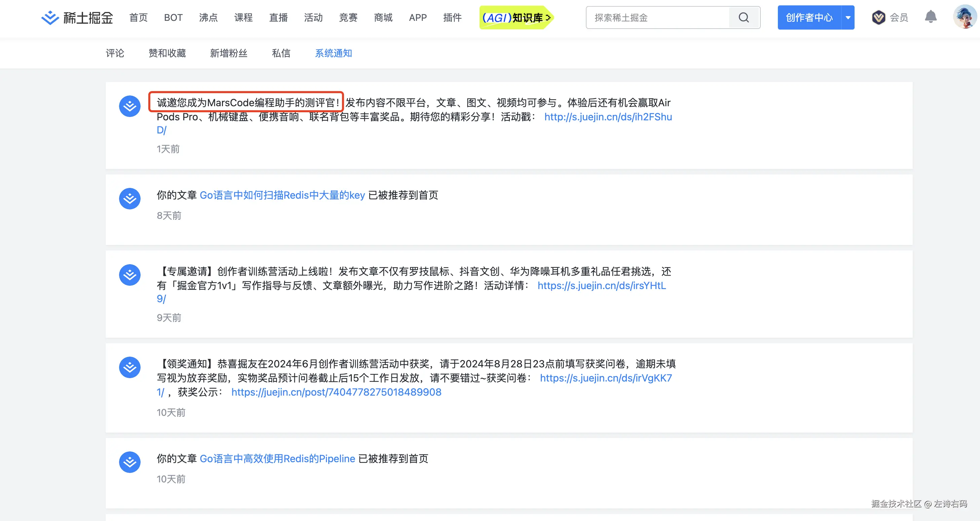Open the juejin.cn/post award announcement link

[336, 392]
